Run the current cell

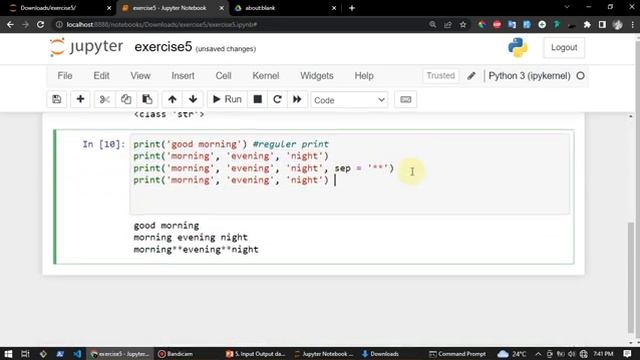coord(227,100)
